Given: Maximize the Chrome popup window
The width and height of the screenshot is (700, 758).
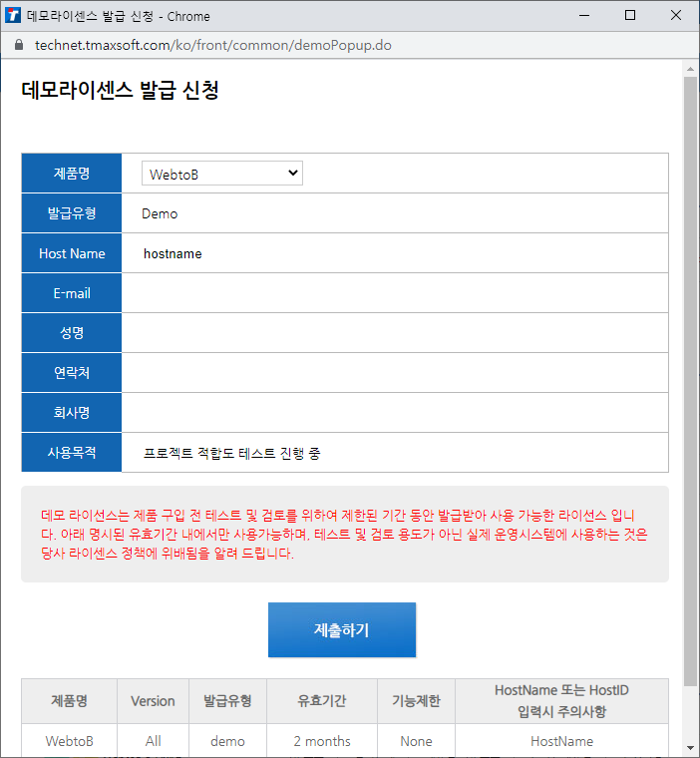Looking at the screenshot, I should coord(630,16).
